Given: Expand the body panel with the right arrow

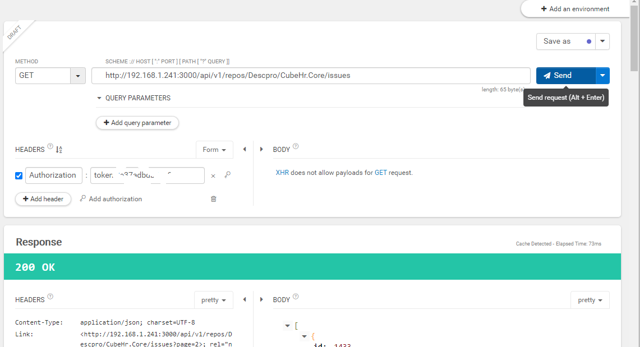Looking at the screenshot, I should click(261, 149).
